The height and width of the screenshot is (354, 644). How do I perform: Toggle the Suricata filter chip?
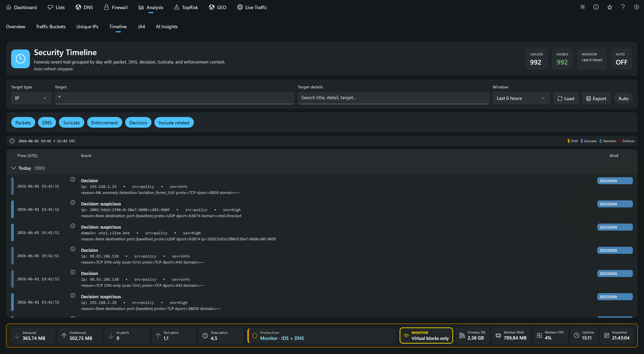[71, 123]
